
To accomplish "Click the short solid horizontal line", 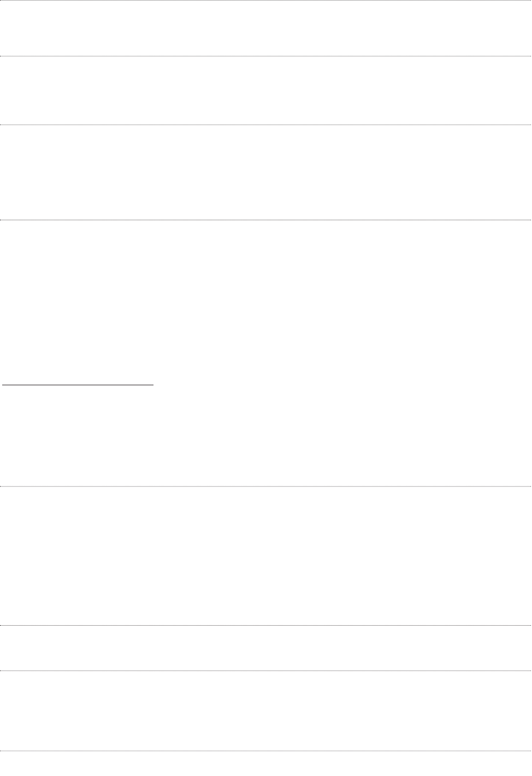I will [78, 385].
